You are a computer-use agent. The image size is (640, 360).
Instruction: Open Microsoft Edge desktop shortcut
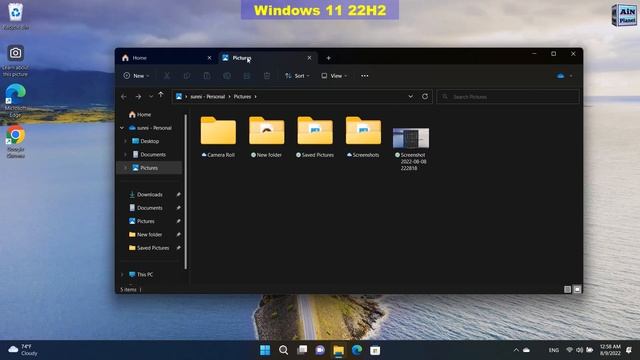[16, 101]
